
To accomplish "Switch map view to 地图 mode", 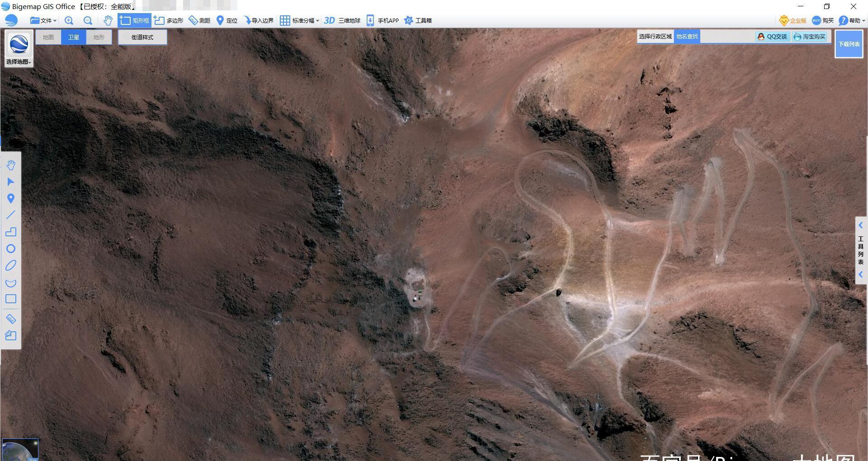I will tap(48, 37).
